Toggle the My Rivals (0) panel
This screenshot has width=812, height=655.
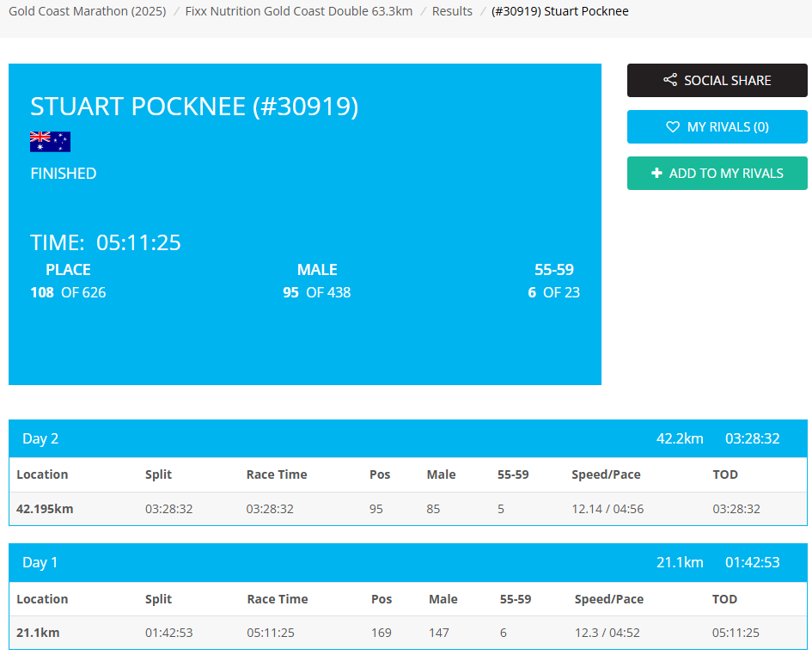click(717, 126)
